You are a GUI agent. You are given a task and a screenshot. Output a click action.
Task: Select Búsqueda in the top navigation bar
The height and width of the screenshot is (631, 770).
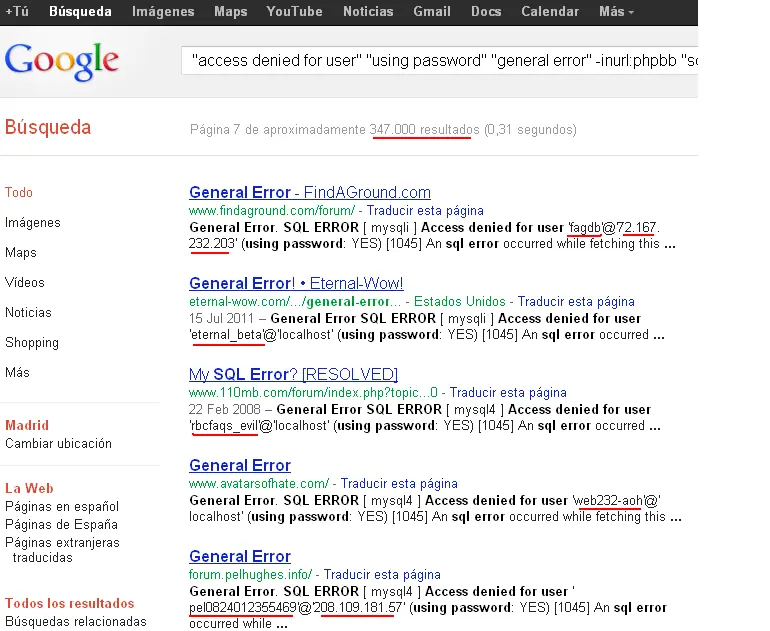(x=80, y=11)
